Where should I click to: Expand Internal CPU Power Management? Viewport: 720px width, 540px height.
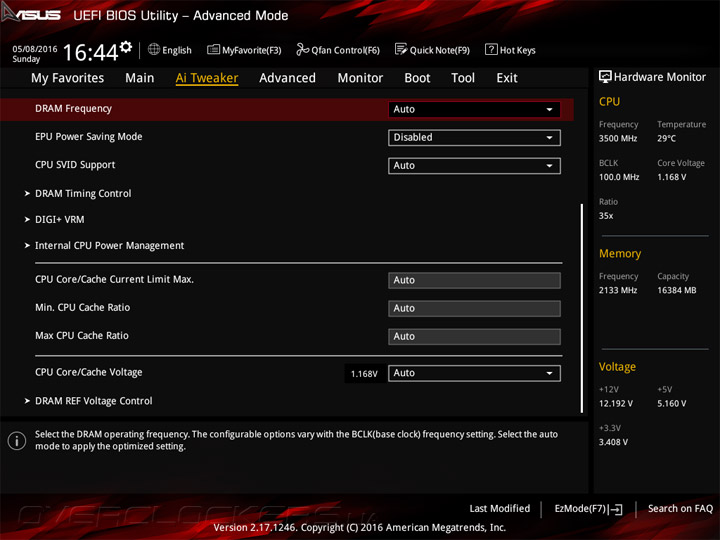tap(109, 246)
